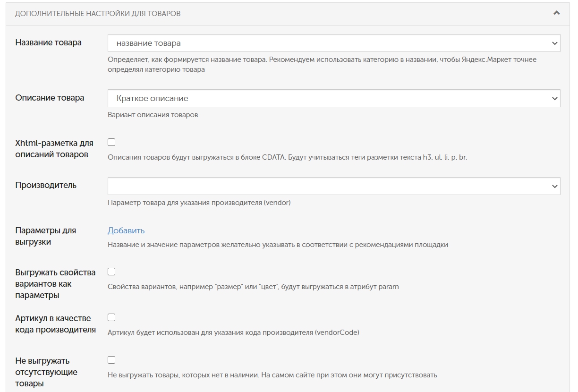This screenshot has width=578, height=392.
Task: Click the 'Артикул в качестве кода производителя' label
Action: coord(55,324)
